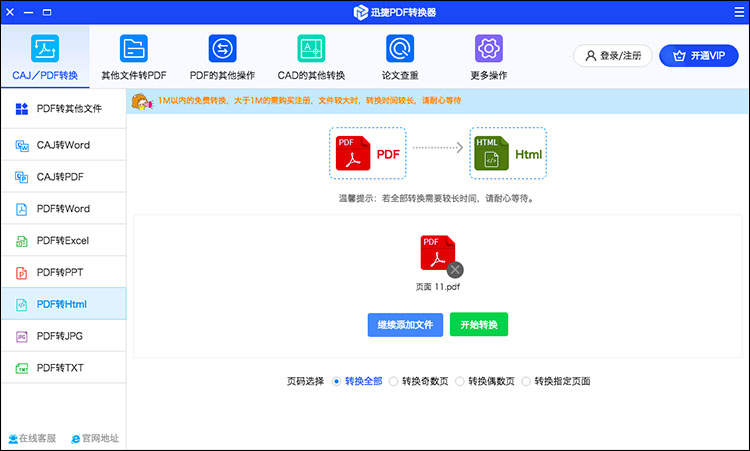Choose PDF转JPG in the sidebar
This screenshot has height=451, width=750.
click(x=64, y=337)
